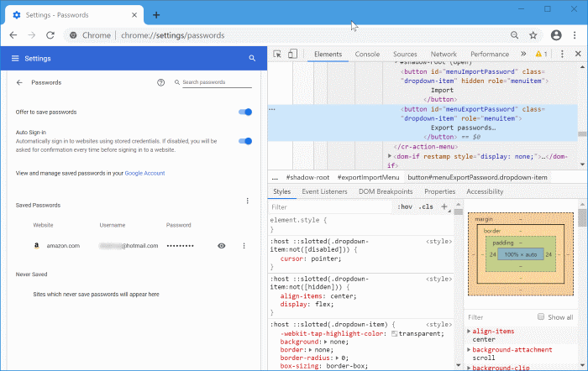Viewport: 588px width, 371px height.
Task: Open the passwords help question icon
Action: [160, 83]
